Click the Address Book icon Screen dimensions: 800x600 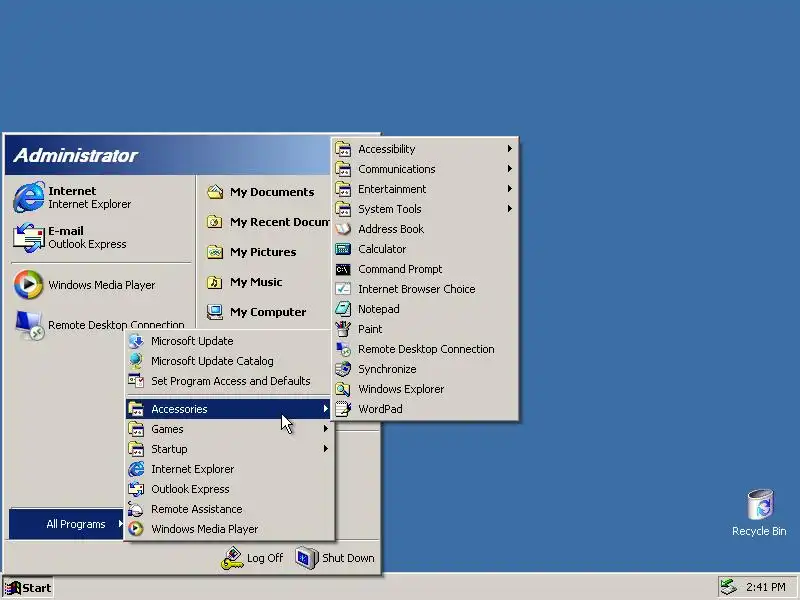[343, 229]
